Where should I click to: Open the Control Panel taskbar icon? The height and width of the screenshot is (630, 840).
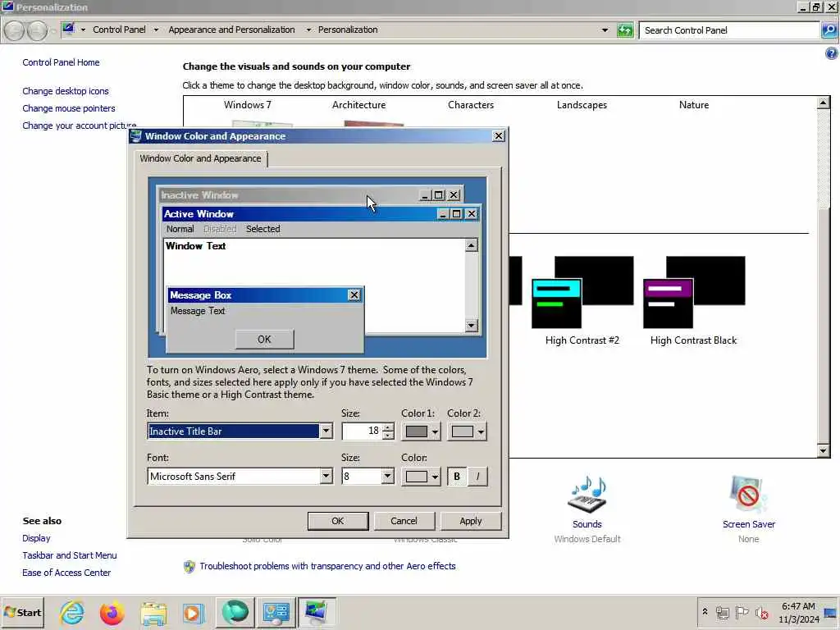click(276, 612)
